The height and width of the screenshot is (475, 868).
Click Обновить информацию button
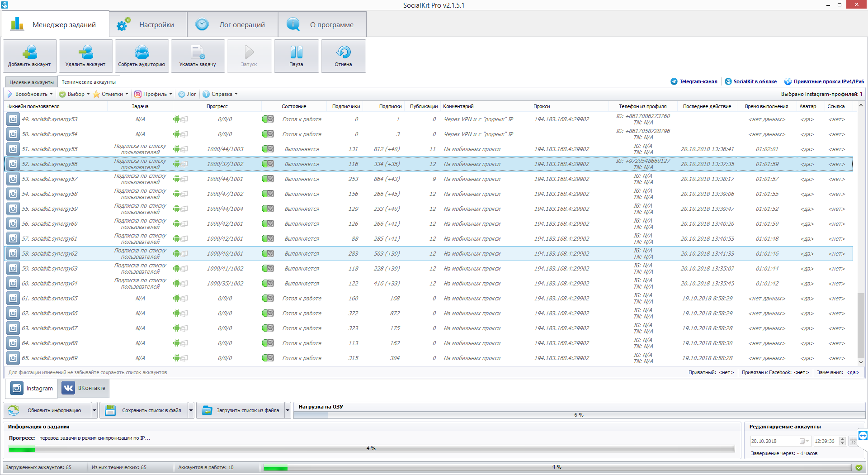(47, 411)
